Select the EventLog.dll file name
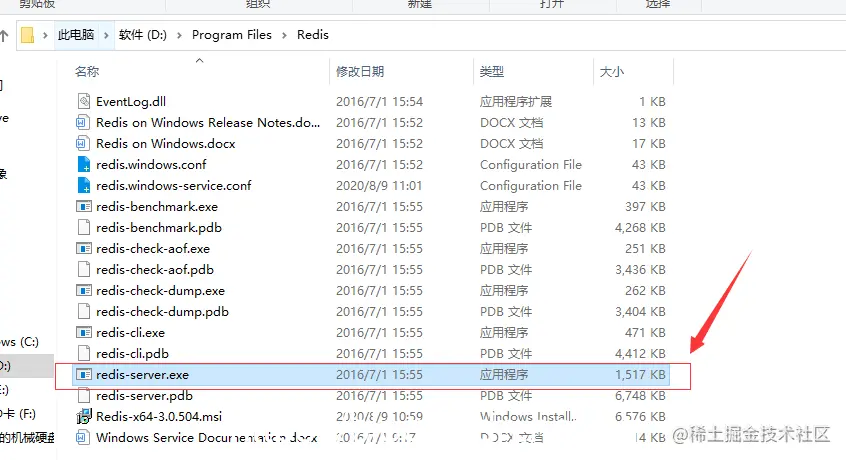 coord(131,101)
